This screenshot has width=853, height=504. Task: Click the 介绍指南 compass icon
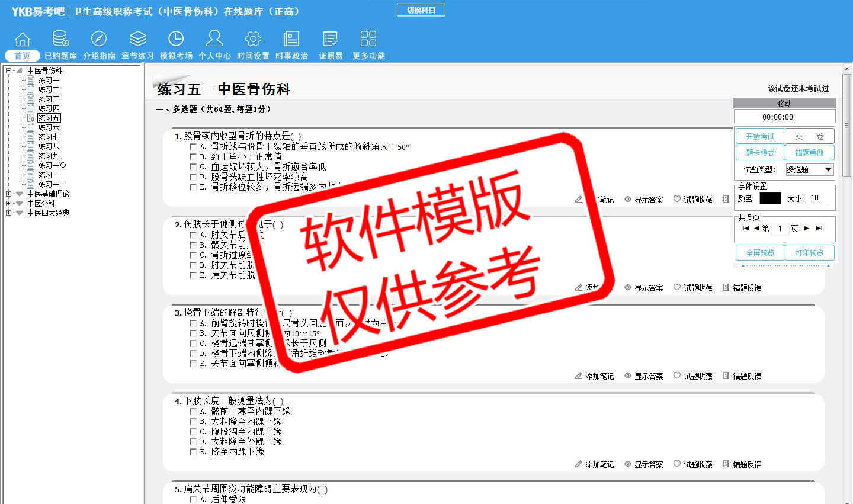[x=99, y=39]
